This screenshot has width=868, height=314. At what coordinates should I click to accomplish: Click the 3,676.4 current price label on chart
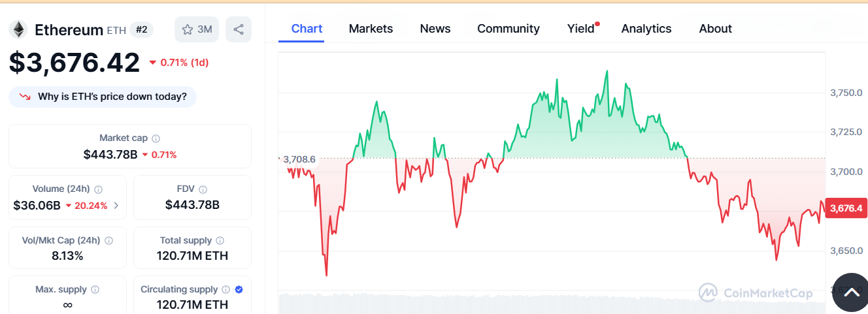[846, 208]
